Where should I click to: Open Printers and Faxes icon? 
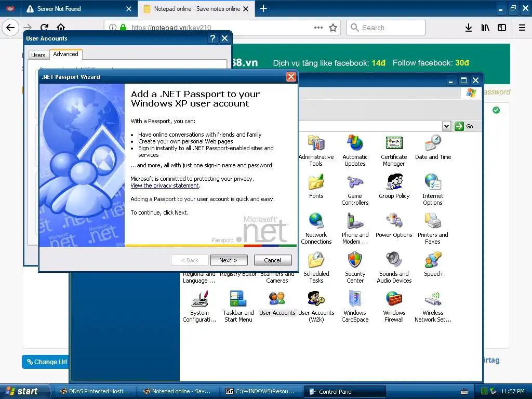[433, 229]
